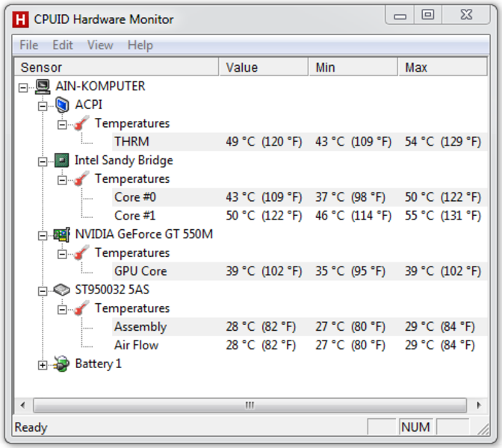The height and width of the screenshot is (448, 502).
Task: Click the ACPI monitor icon
Action: point(62,105)
